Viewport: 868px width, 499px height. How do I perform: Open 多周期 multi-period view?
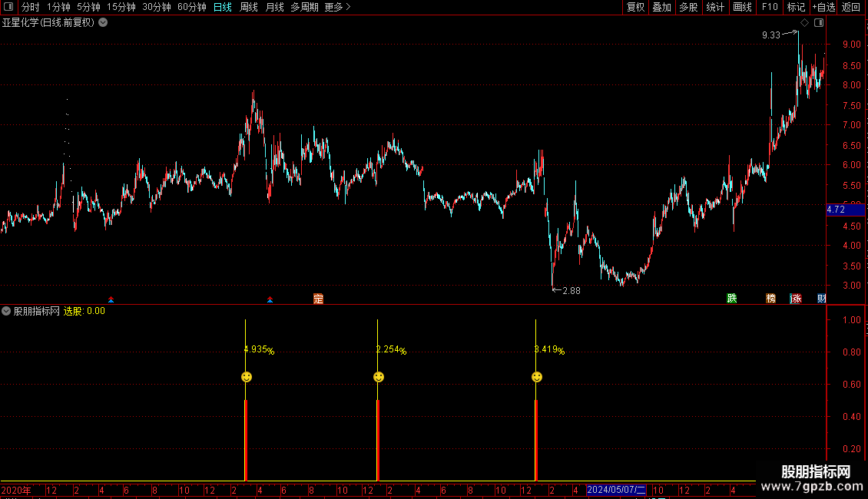click(304, 7)
